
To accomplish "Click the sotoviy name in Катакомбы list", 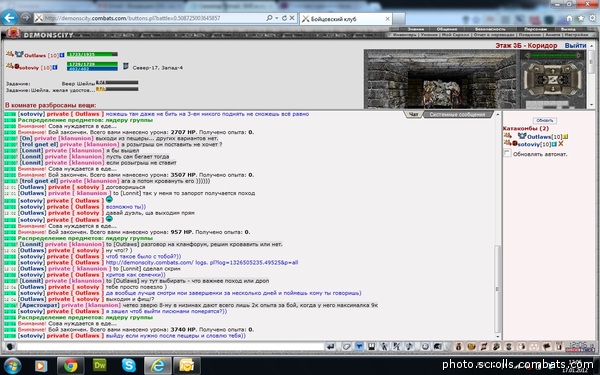I will tap(530, 144).
